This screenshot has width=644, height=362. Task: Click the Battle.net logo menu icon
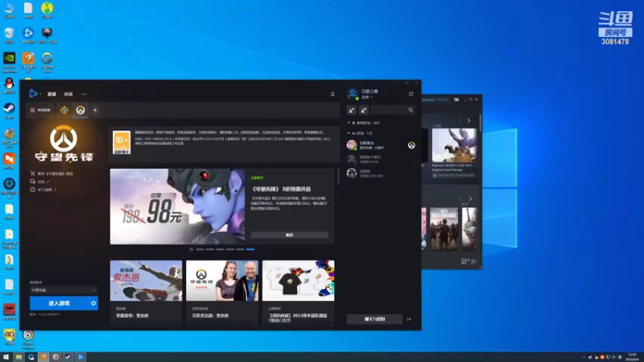pos(33,93)
